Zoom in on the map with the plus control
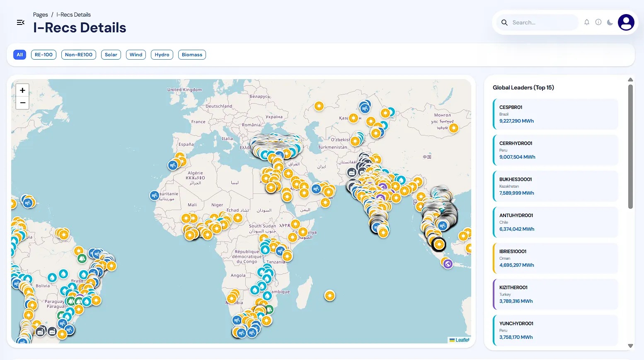 pos(22,90)
